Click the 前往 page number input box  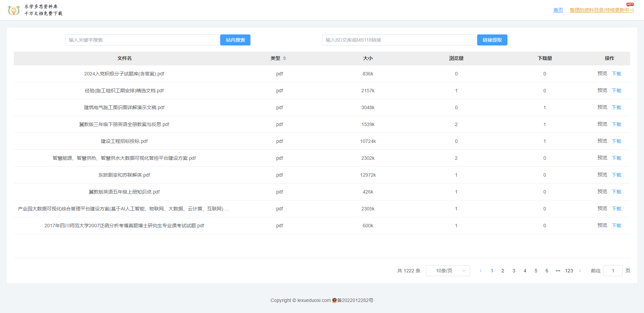click(613, 271)
